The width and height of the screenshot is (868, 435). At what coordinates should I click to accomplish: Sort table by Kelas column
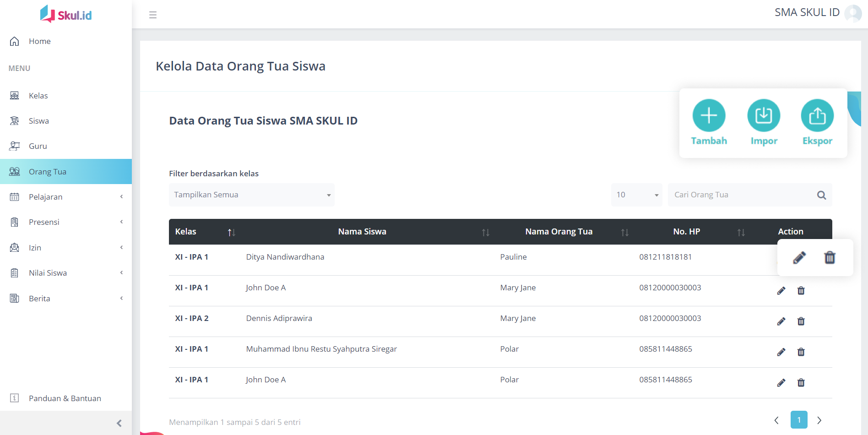(231, 232)
